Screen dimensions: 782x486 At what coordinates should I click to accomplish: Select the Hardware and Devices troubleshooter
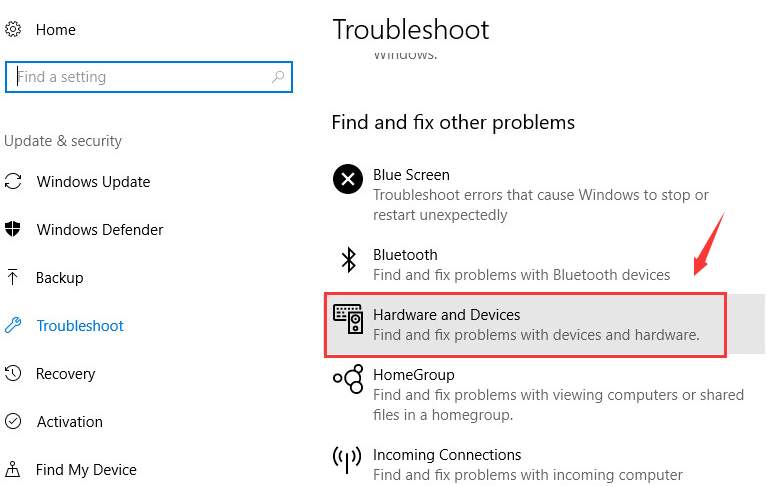[x=525, y=325]
